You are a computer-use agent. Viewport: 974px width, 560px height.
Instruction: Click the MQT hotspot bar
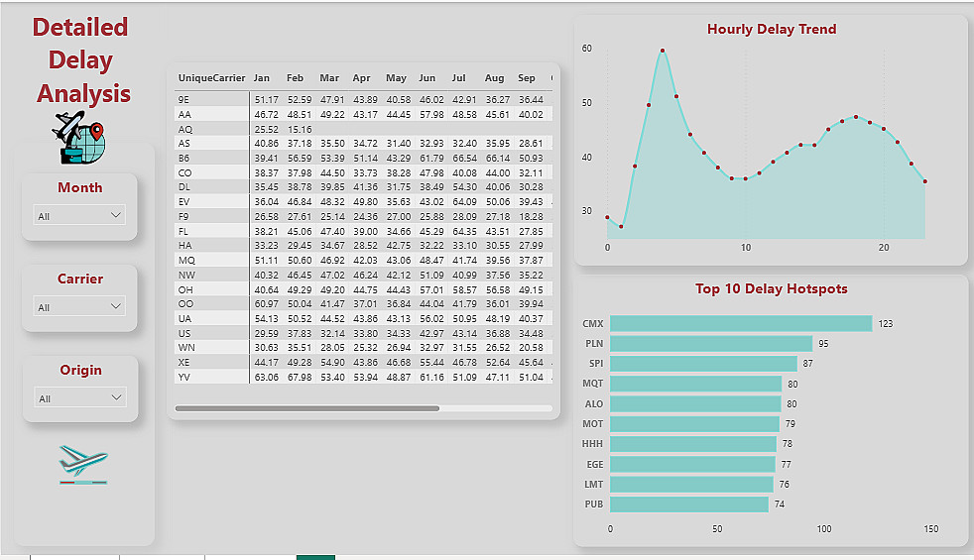click(695, 384)
